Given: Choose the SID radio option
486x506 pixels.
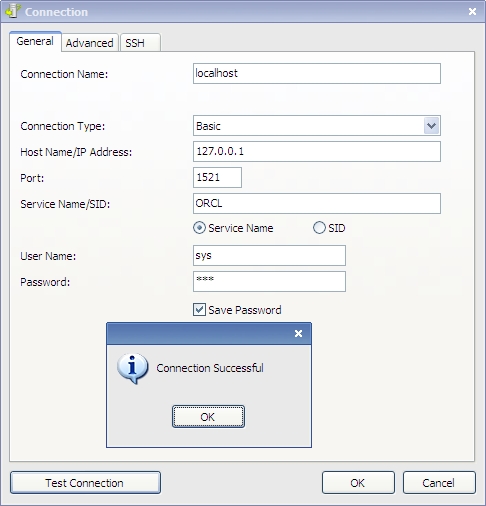Looking at the screenshot, I should click(x=319, y=228).
